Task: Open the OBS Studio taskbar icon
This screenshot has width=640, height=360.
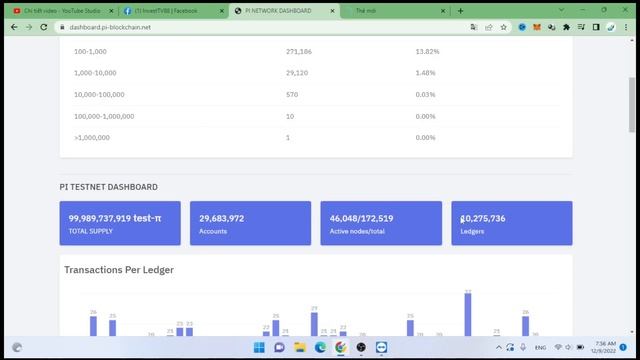Action: 361,347
